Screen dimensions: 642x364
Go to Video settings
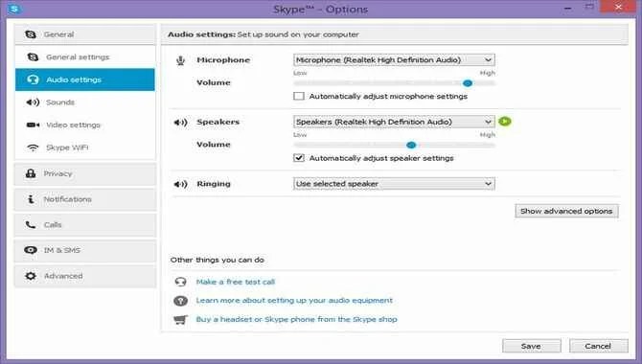pyautogui.click(x=85, y=125)
